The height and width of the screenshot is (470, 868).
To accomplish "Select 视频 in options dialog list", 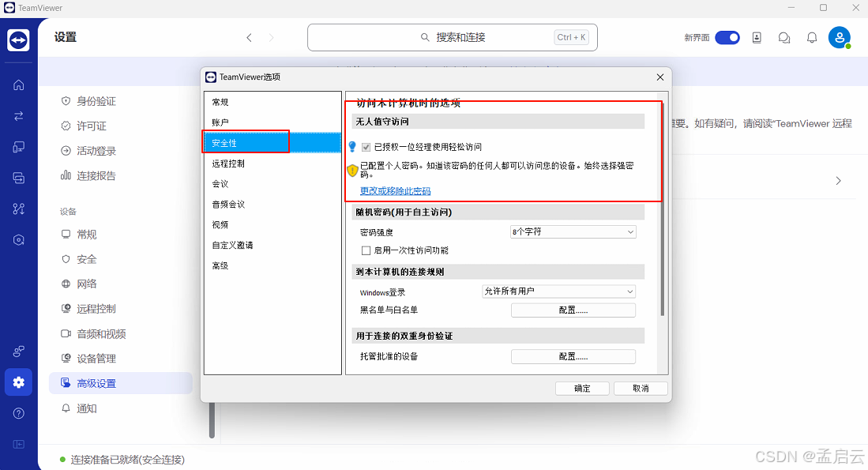I will (272, 225).
